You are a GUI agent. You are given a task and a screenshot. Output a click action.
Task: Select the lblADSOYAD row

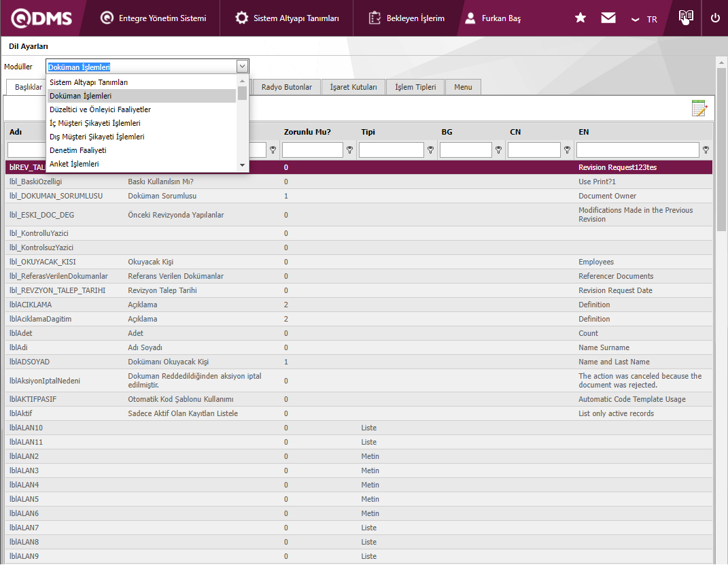pyautogui.click(x=359, y=362)
